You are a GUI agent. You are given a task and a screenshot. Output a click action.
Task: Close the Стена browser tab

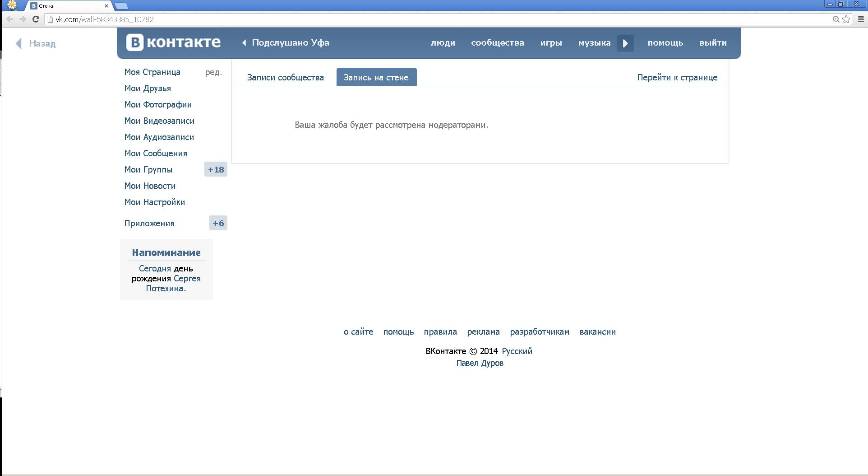[x=107, y=6]
